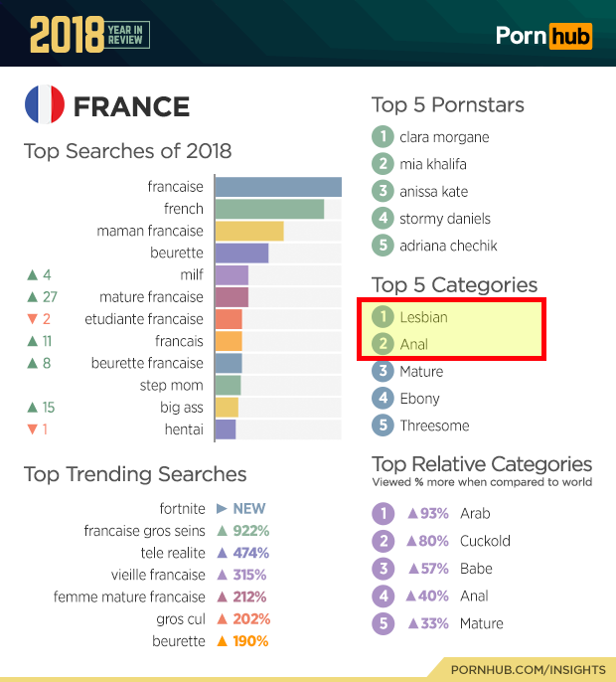
Task: Click the green triangle beside 922%
Action: pyautogui.click(x=222, y=531)
